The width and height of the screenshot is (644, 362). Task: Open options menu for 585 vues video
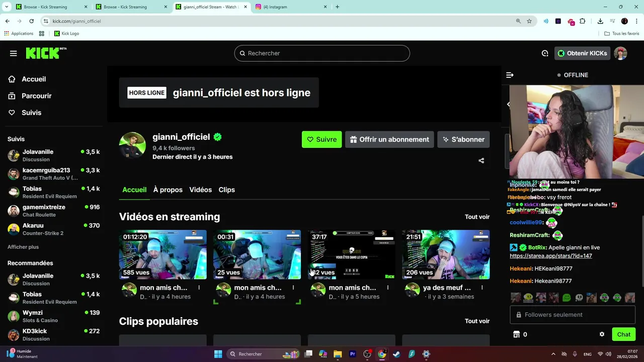pos(199,288)
